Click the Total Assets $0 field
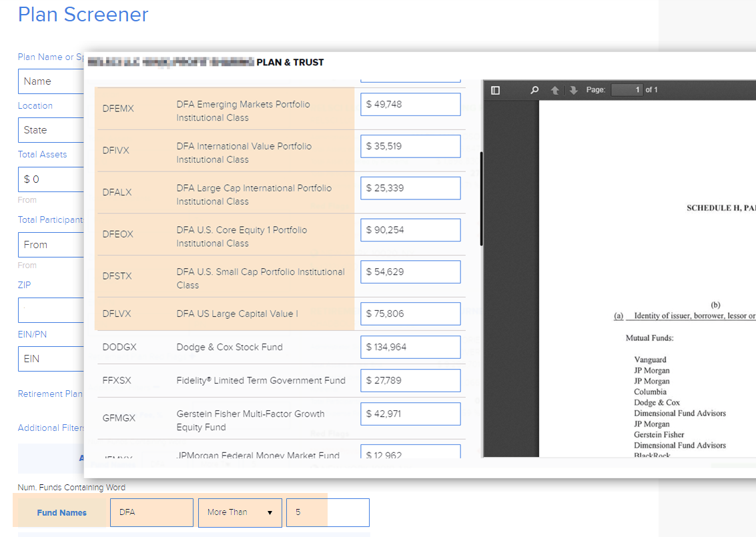This screenshot has height=537, width=756. (x=51, y=179)
